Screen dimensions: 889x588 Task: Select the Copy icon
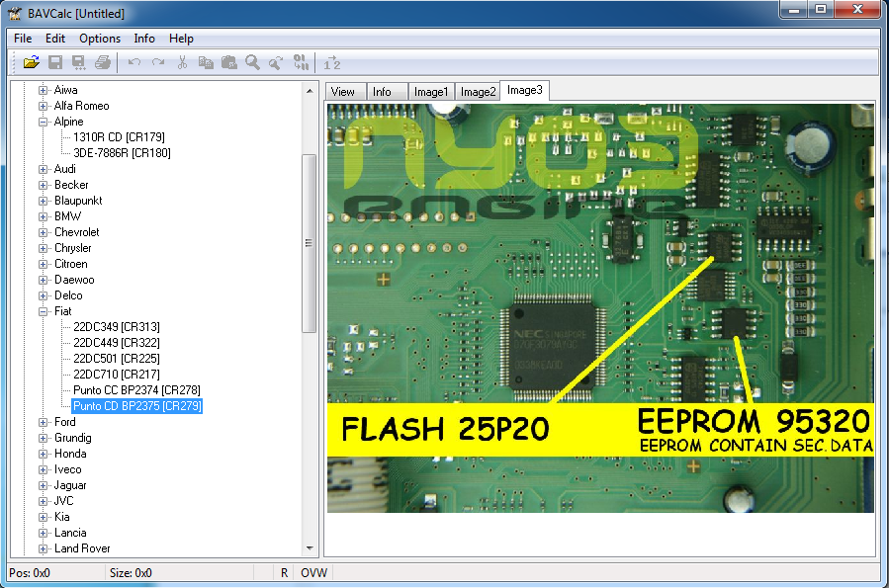coord(206,62)
